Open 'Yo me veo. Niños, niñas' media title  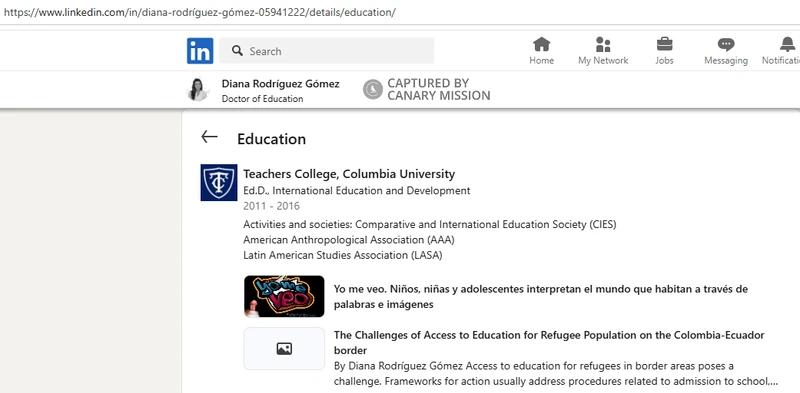[x=541, y=297]
